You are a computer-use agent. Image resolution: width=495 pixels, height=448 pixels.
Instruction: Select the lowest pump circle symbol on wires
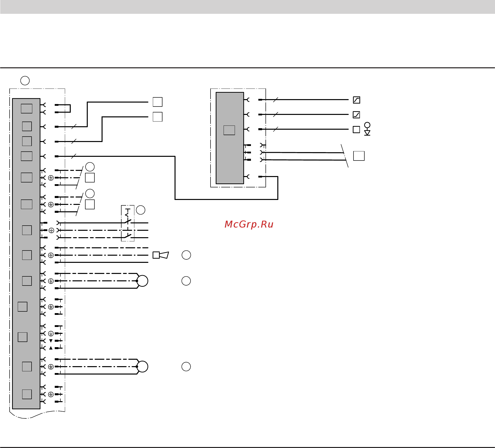pyautogui.click(x=142, y=367)
